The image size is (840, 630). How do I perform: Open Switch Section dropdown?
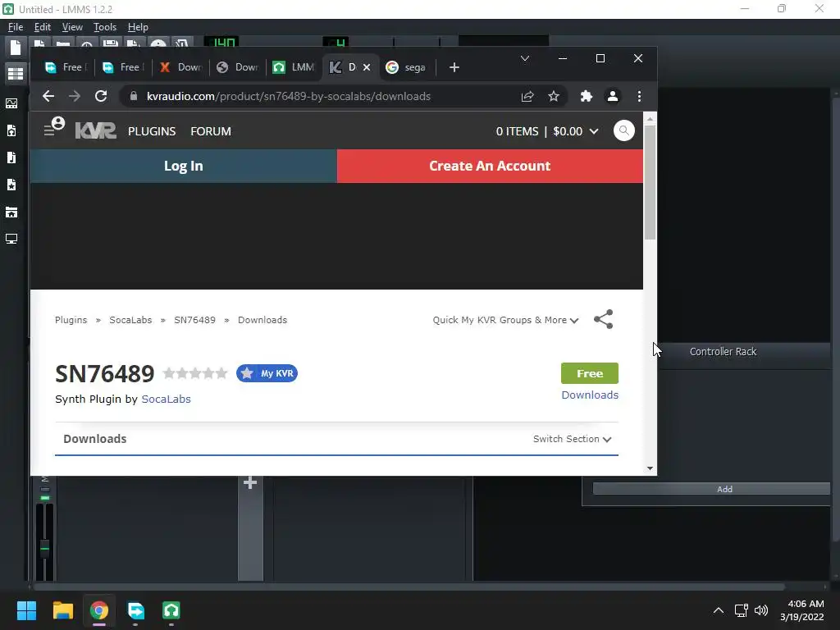click(572, 439)
